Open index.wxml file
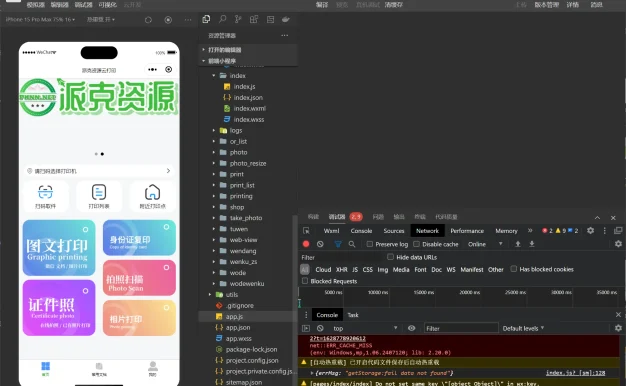Image resolution: width=626 pixels, height=386 pixels. click(x=250, y=108)
